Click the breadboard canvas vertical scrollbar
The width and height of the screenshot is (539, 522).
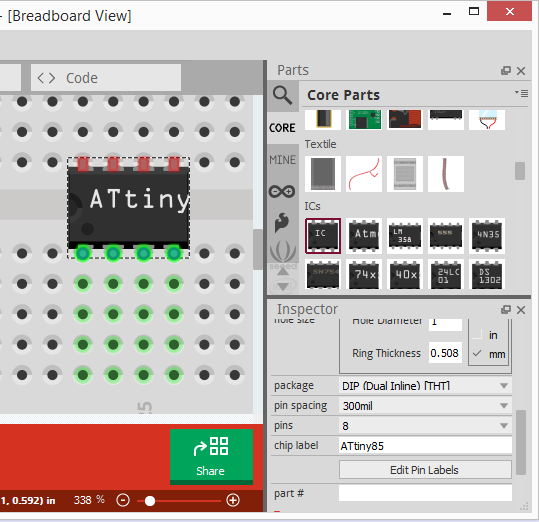pos(257,249)
